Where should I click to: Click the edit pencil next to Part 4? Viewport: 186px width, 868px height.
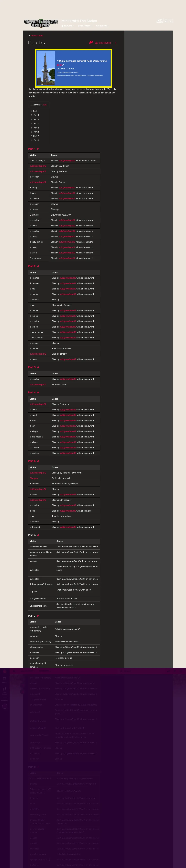pyautogui.click(x=38, y=393)
